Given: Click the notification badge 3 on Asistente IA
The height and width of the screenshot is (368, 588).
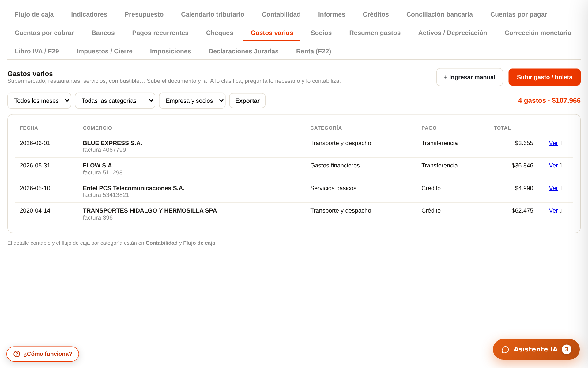Looking at the screenshot, I should pyautogui.click(x=566, y=349).
